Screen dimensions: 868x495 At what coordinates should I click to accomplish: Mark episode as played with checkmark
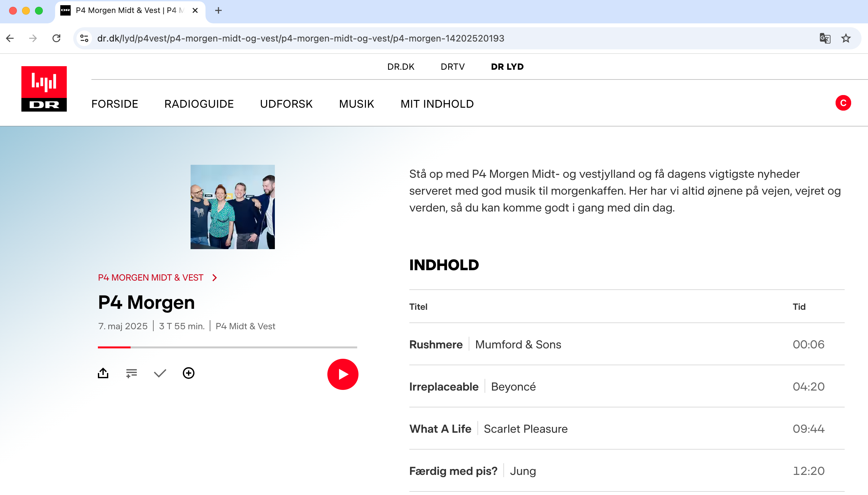[x=160, y=373]
